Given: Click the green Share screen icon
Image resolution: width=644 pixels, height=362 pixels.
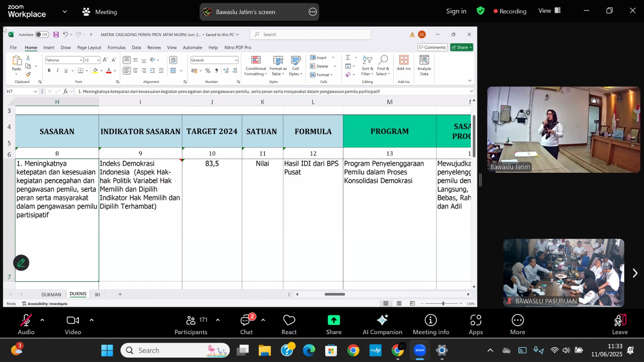Looking at the screenshot, I should [x=334, y=320].
